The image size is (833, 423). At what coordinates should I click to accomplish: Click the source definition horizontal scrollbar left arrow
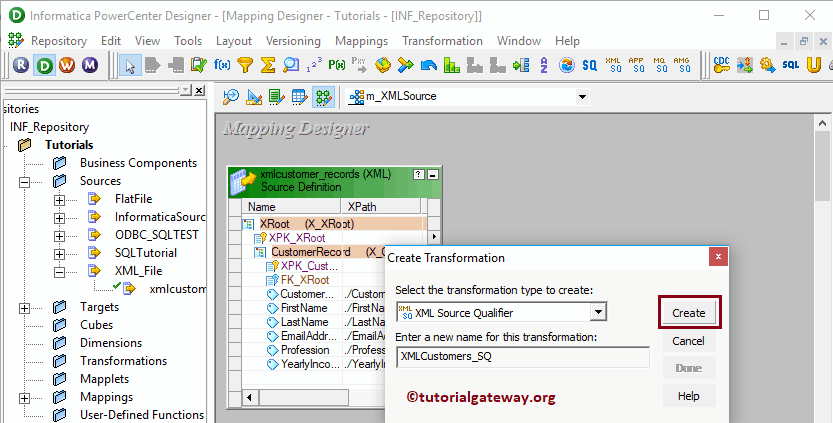tap(249, 397)
